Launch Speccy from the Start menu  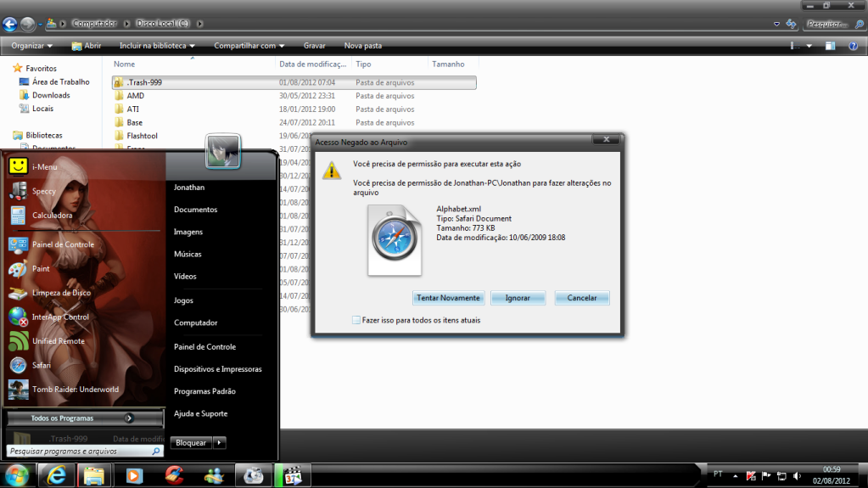point(44,191)
